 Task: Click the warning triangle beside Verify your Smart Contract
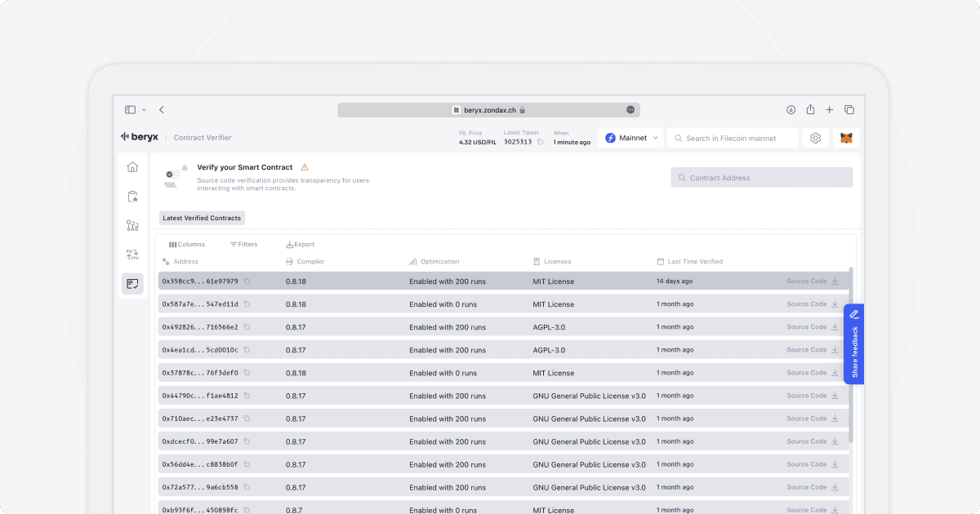coord(305,167)
